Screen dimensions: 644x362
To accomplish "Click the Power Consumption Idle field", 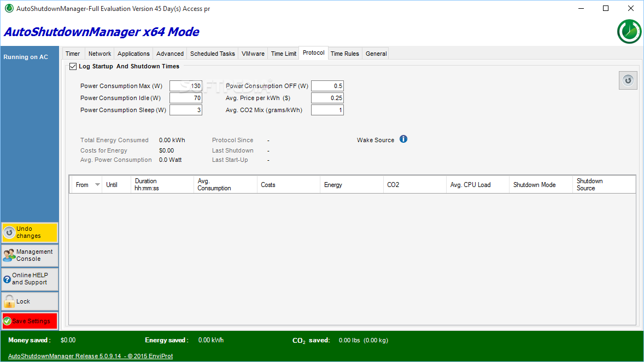I will (x=186, y=98).
